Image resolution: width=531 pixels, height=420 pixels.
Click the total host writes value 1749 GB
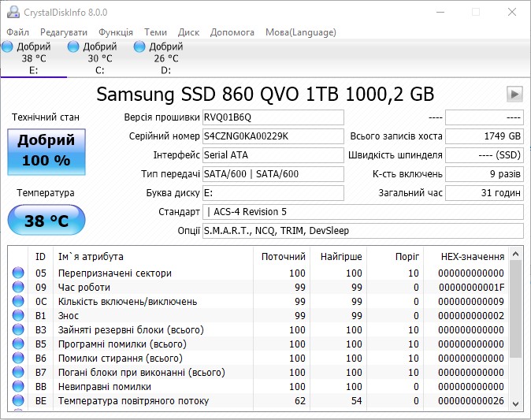click(485, 136)
